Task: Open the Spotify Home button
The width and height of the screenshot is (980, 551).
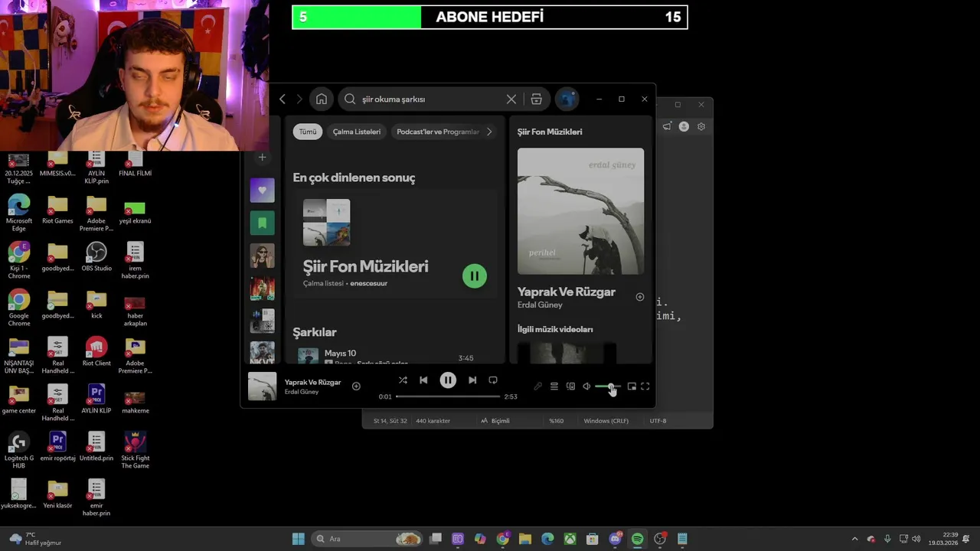Action: tap(322, 99)
